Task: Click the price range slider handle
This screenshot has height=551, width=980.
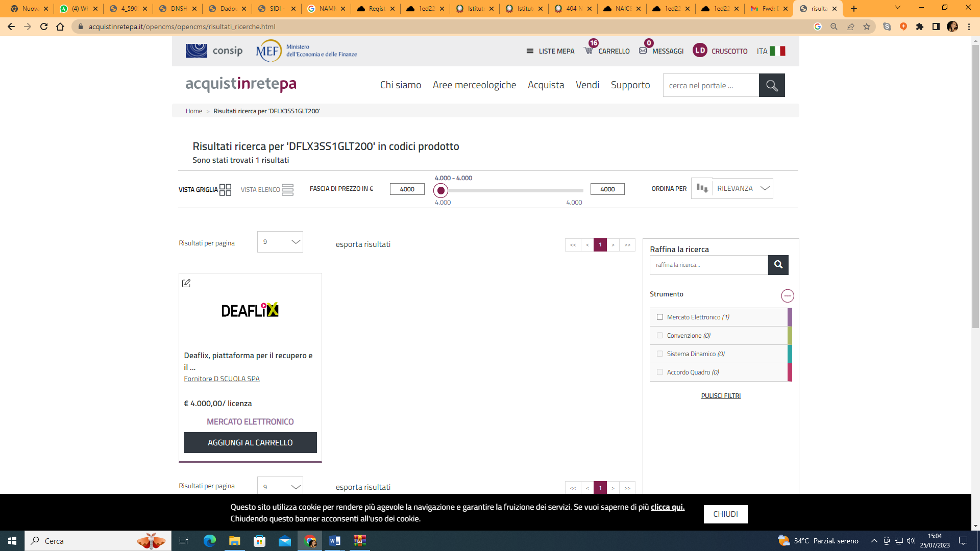Action: [x=440, y=191]
